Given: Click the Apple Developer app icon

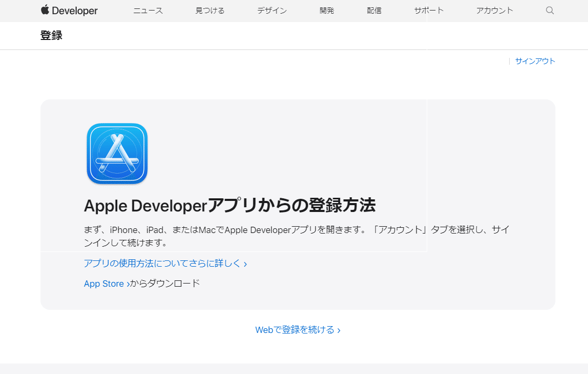Looking at the screenshot, I should point(117,154).
